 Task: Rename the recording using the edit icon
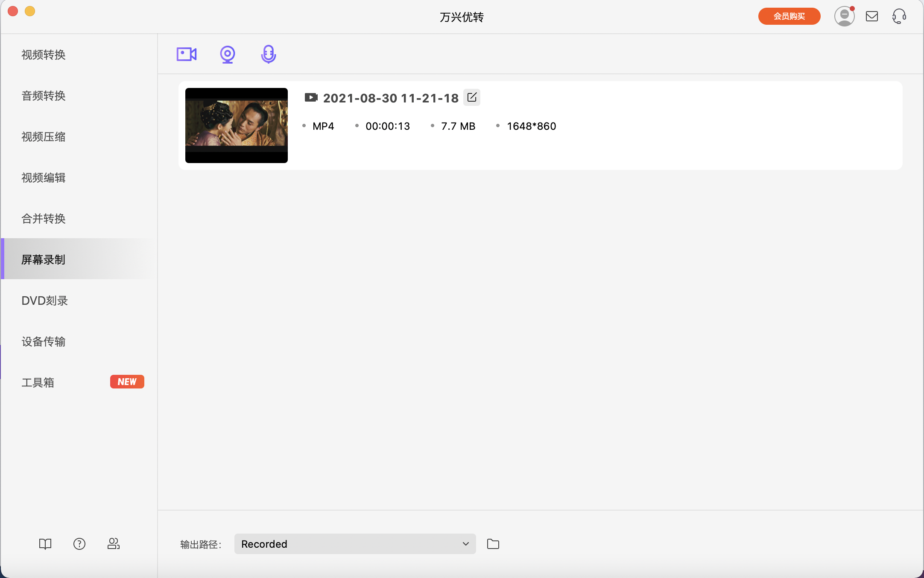point(472,97)
